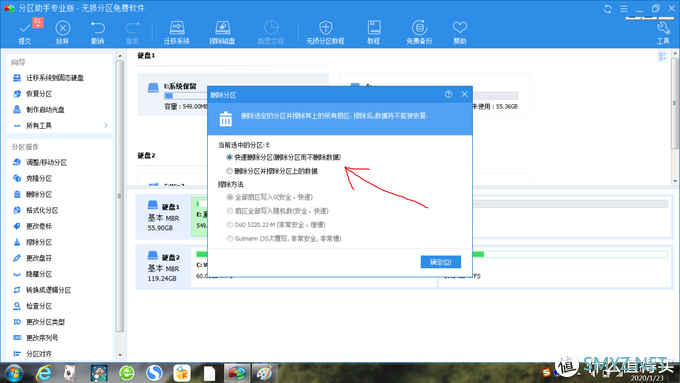Open the 教程 (Tutorial) book icon
The image size is (680, 383).
pos(374,28)
